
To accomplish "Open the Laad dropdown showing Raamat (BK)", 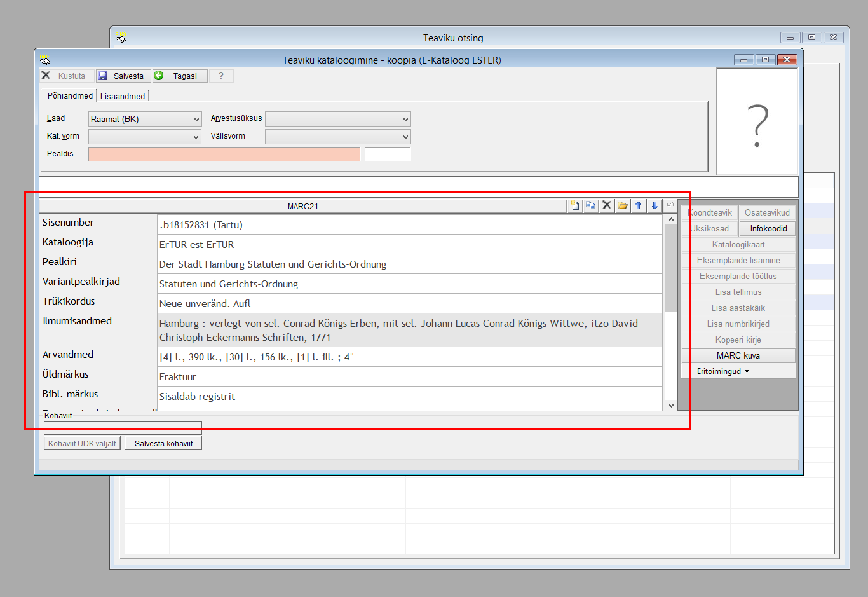I will (145, 119).
